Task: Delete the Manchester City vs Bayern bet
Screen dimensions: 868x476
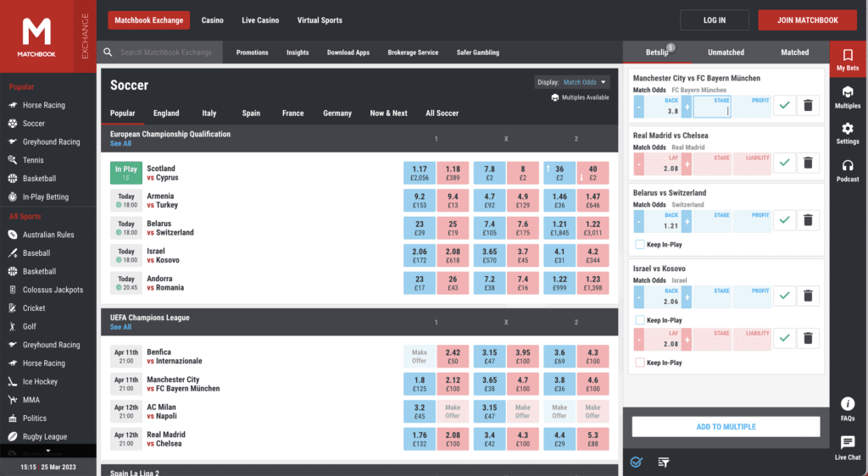Action: pyautogui.click(x=808, y=105)
